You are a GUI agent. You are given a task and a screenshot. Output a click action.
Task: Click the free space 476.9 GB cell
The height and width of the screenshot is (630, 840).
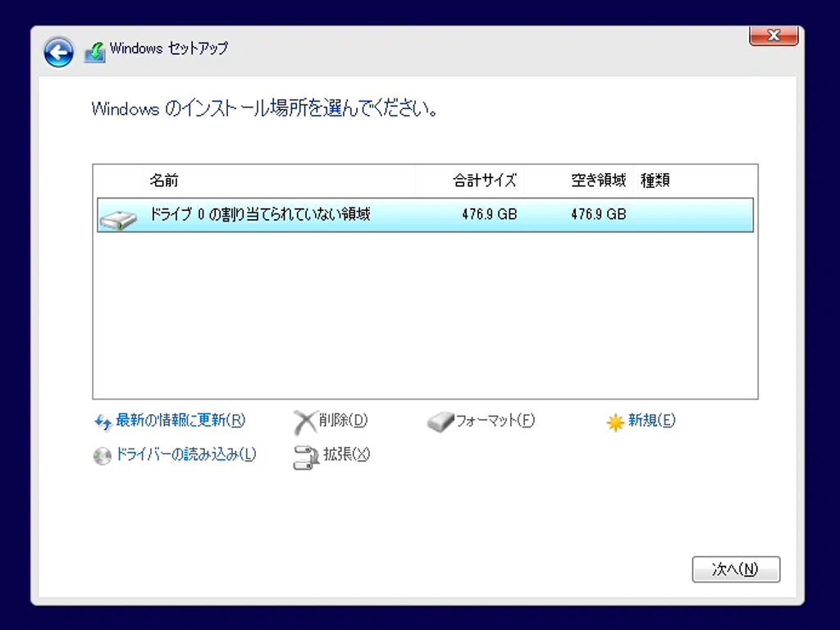pos(598,214)
